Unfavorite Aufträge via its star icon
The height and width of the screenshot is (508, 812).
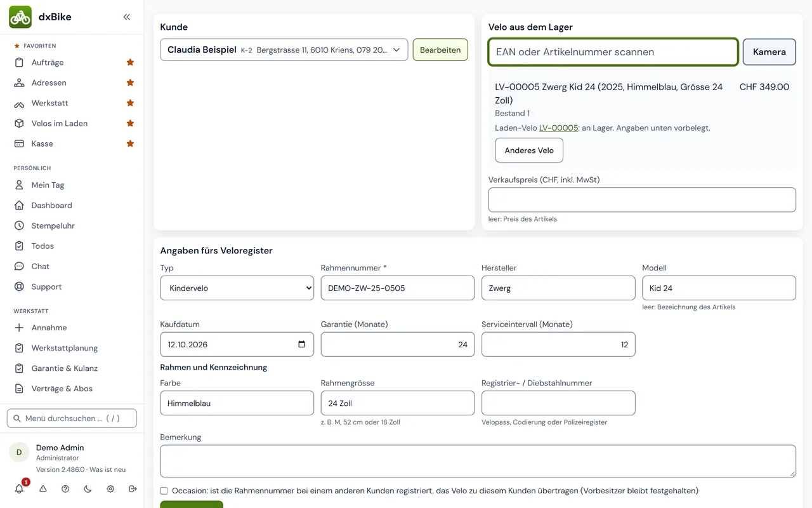(x=130, y=62)
